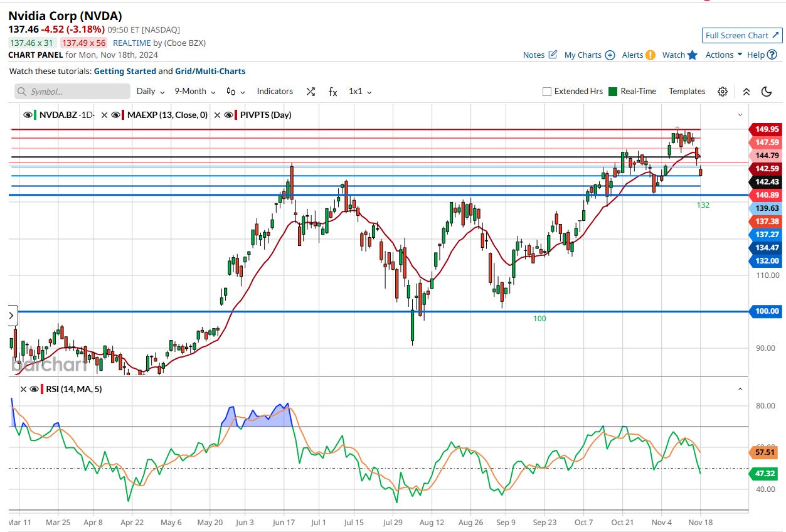The image size is (786, 532).
Task: Open the candlestick chart type dropdown
Action: point(235,91)
